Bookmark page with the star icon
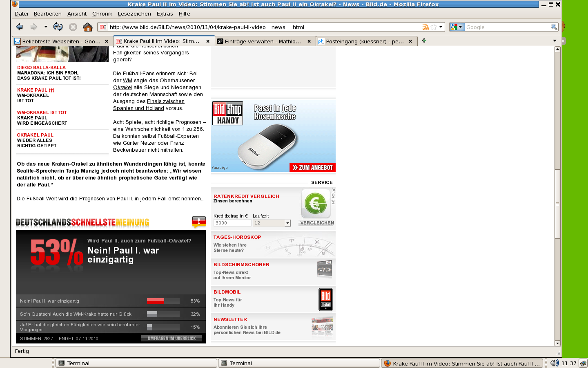Screen dimensions: 588x368 tap(434, 27)
